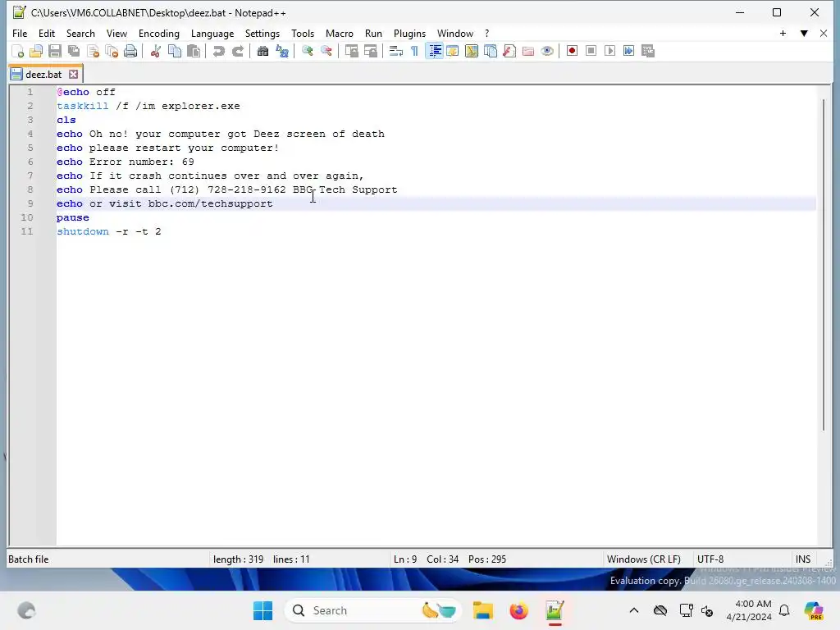The image size is (840, 630).
Task: Select the deez.bat document tab
Action: coord(44,75)
